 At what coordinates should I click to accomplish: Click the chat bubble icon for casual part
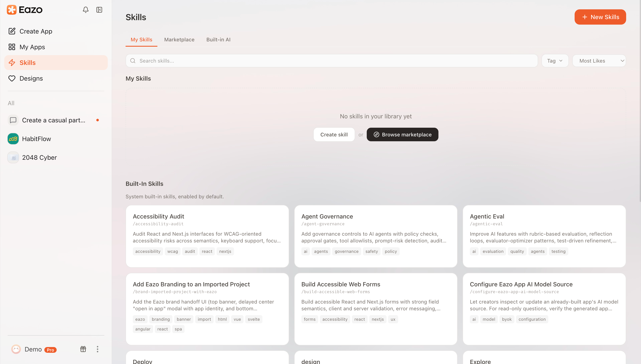[13, 120]
